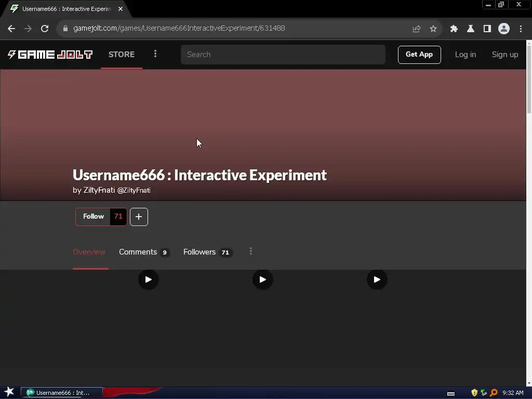The height and width of the screenshot is (399, 532).
Task: Click the plus add-to-playlist button
Action: pos(139,217)
